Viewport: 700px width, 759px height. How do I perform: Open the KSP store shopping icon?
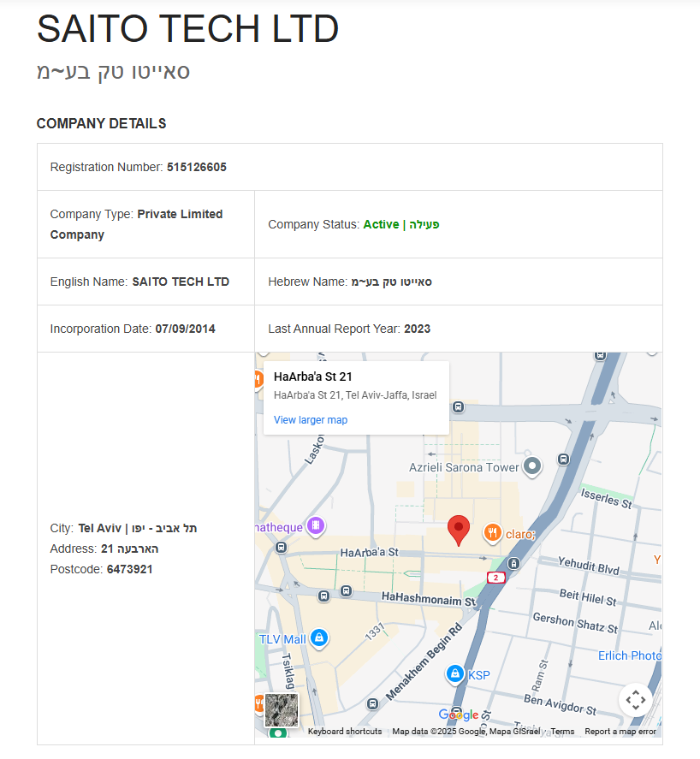(455, 674)
